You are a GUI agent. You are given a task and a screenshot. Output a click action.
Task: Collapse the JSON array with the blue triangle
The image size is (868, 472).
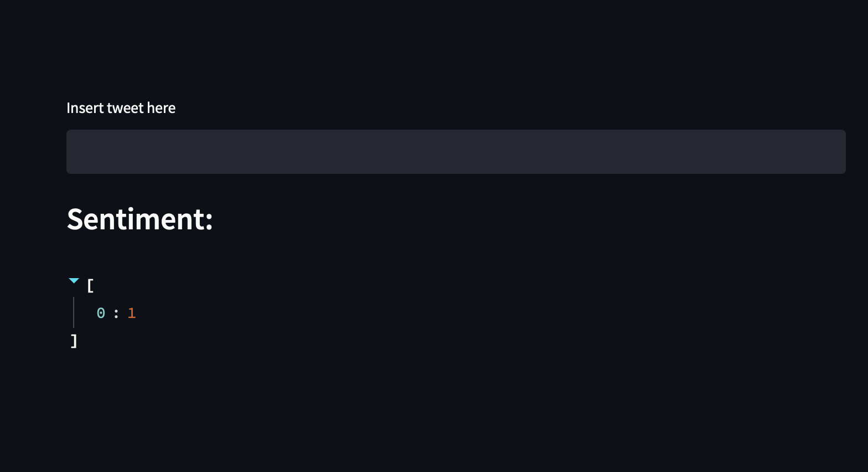(x=74, y=281)
